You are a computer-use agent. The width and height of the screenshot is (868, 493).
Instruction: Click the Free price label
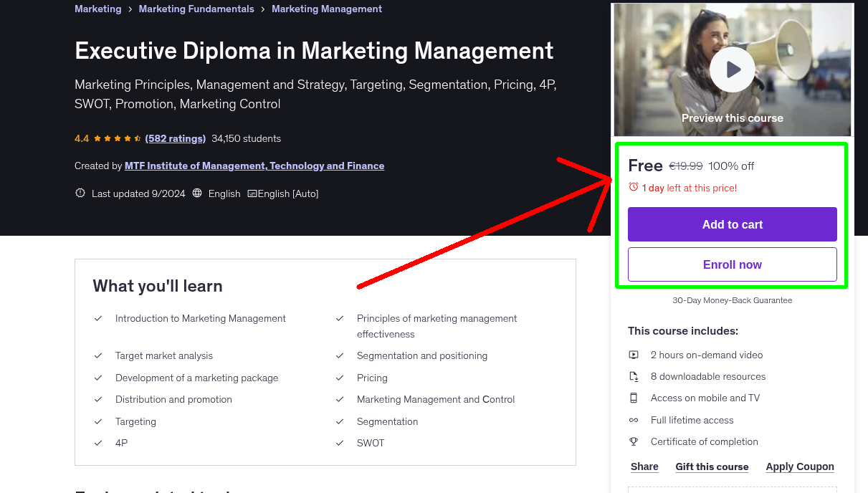coord(645,166)
